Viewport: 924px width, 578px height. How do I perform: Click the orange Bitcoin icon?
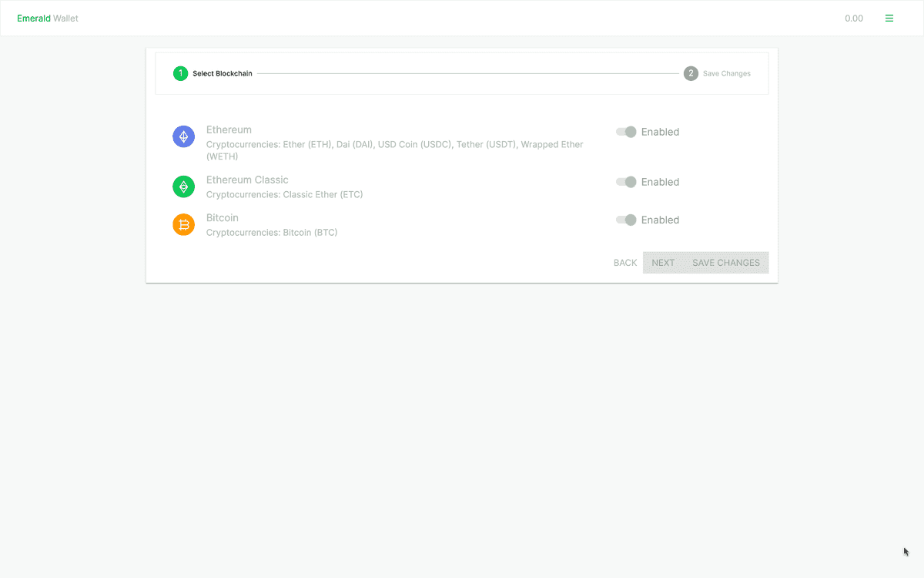pyautogui.click(x=183, y=224)
